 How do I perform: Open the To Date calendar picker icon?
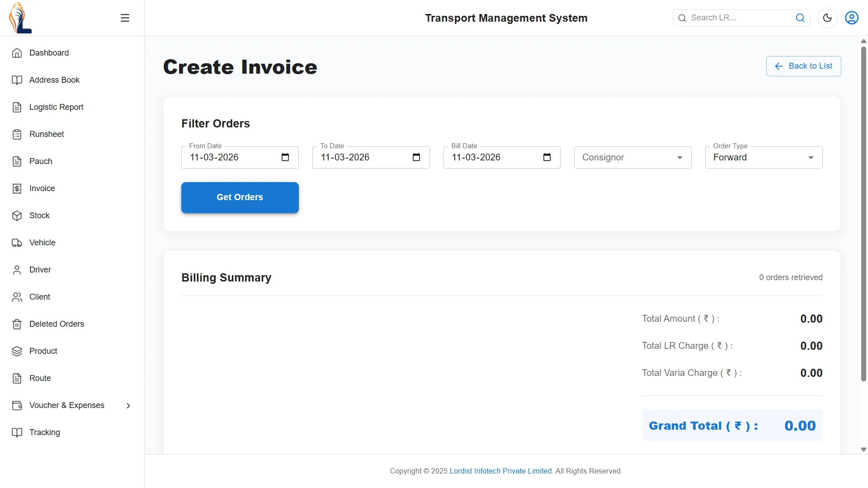[416, 157]
